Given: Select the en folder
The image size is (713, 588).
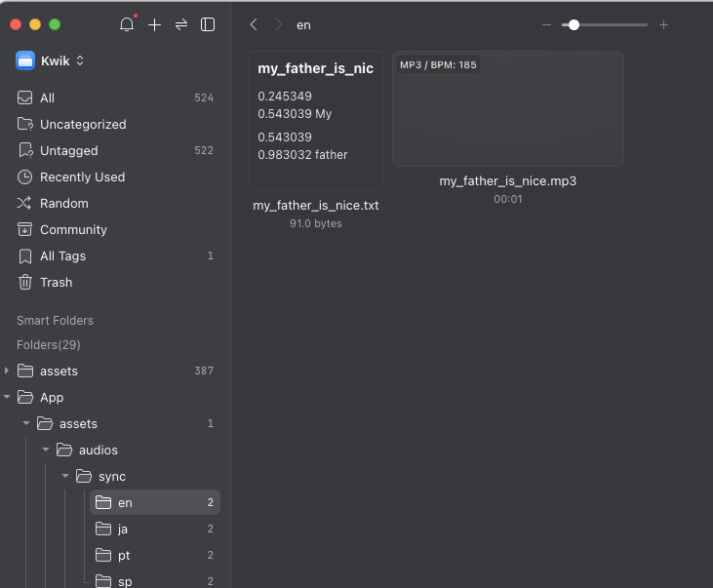Looking at the screenshot, I should click(155, 502).
